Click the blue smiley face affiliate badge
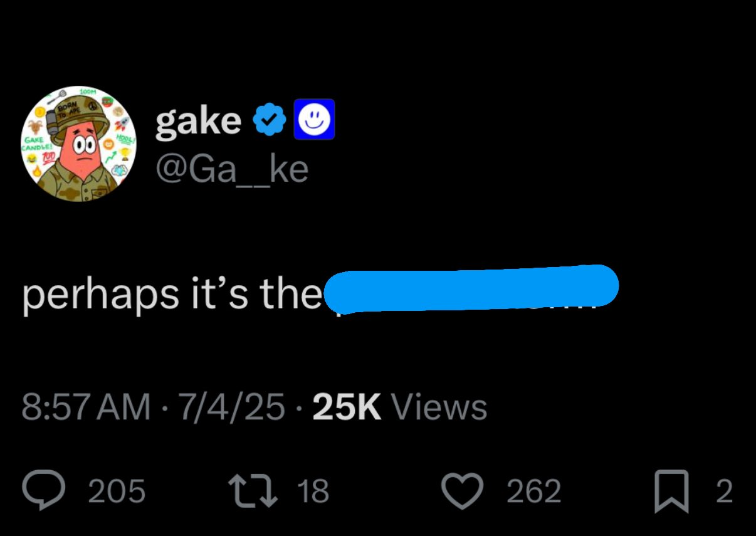The height and width of the screenshot is (536, 756). pyautogui.click(x=315, y=119)
